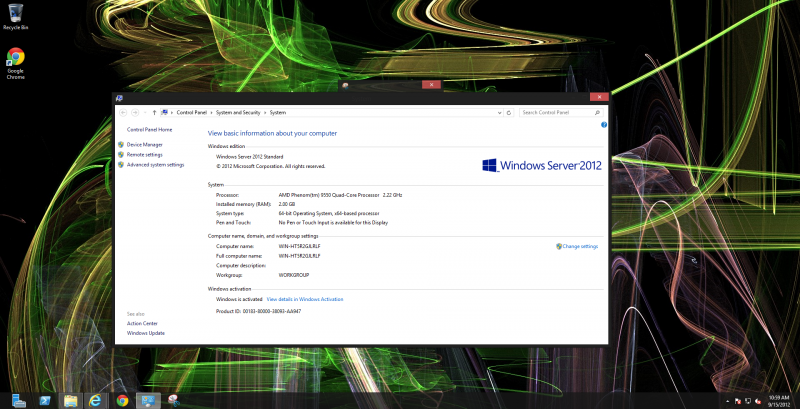The height and width of the screenshot is (409, 800).
Task: Open File Explorer from the taskbar
Action: pyautogui.click(x=70, y=401)
